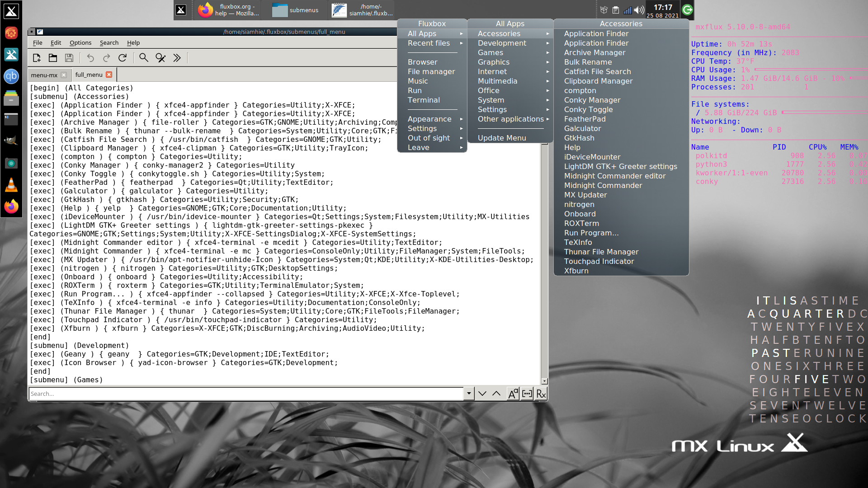The height and width of the screenshot is (488, 868).
Task: Close the full_menu tab
Action: 109,75
